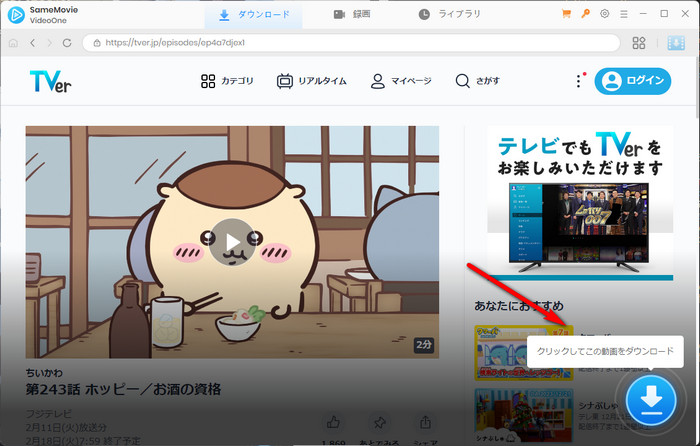The width and height of the screenshot is (700, 446).
Task: Click the download queue icon in address bar
Action: click(676, 43)
